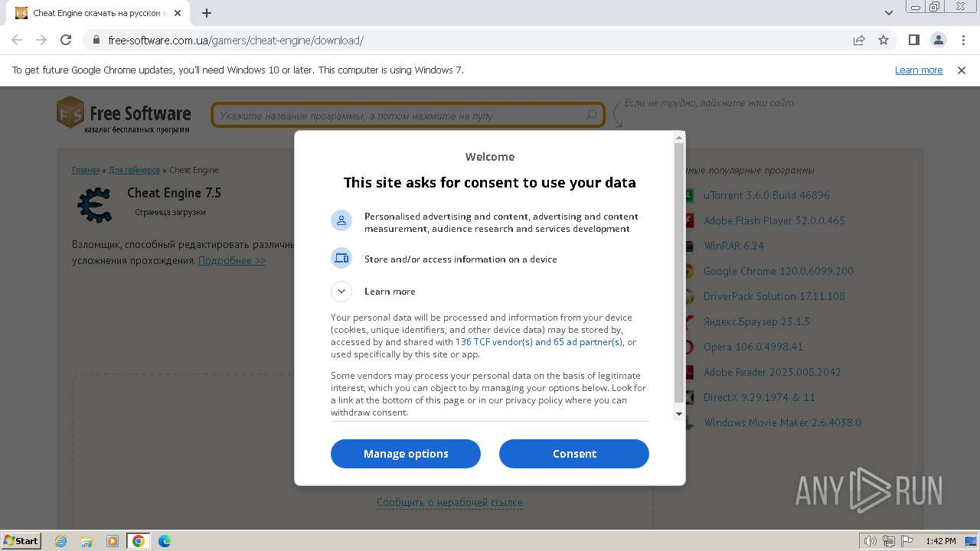
Task: Open a new tab with plus
Action: click(207, 13)
